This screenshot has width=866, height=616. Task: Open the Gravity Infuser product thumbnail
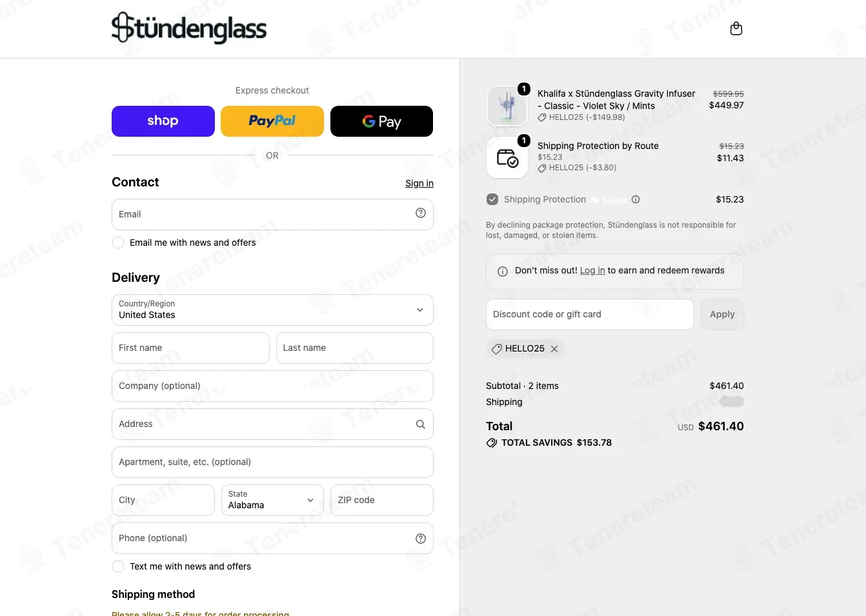(507, 106)
